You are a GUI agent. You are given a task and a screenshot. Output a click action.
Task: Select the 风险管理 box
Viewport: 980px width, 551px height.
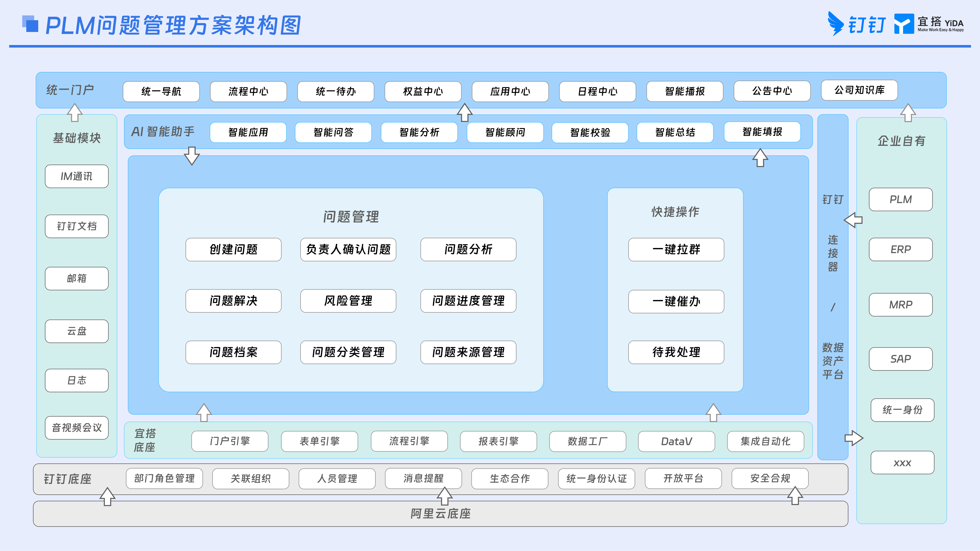[x=348, y=301]
